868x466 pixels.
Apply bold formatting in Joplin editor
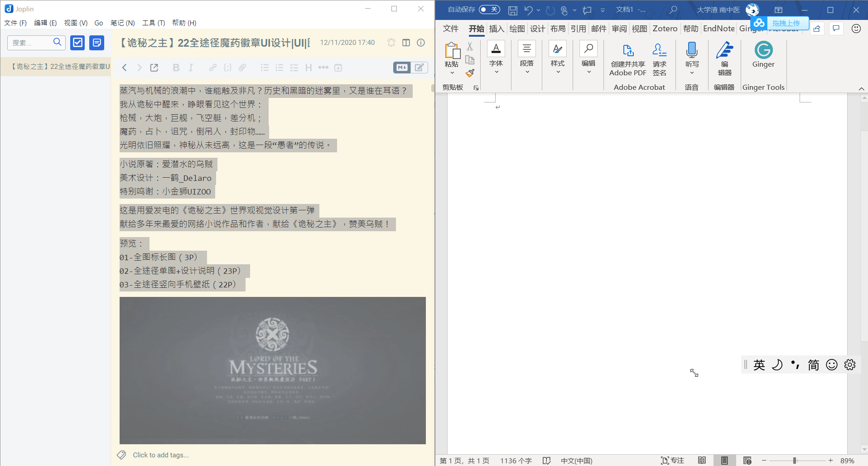click(176, 68)
